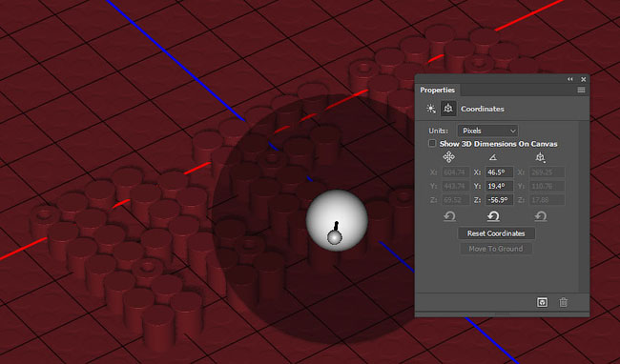Collapse the Properties panel with double arrows
The height and width of the screenshot is (364, 620).
pos(569,79)
